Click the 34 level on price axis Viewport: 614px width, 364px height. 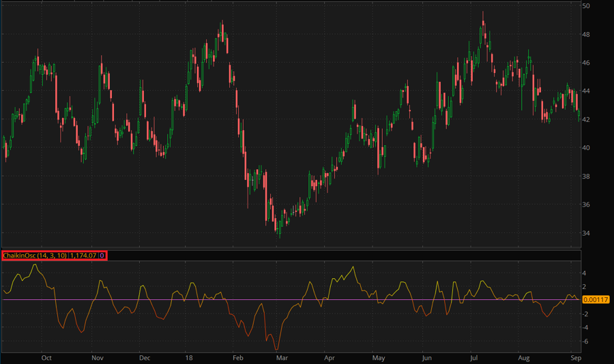586,233
